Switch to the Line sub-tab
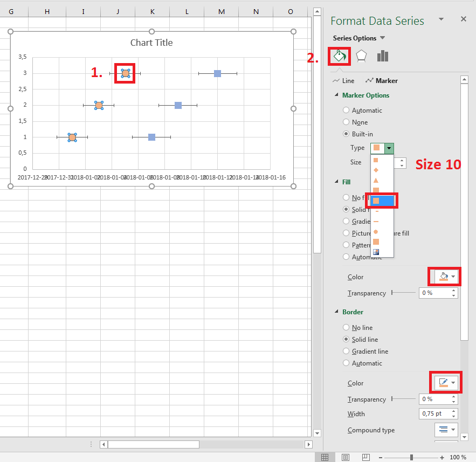This screenshot has width=476, height=462. 343,81
